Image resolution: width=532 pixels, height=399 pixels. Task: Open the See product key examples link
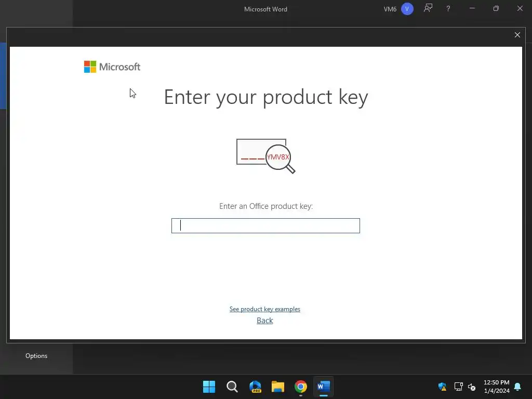coord(264,309)
